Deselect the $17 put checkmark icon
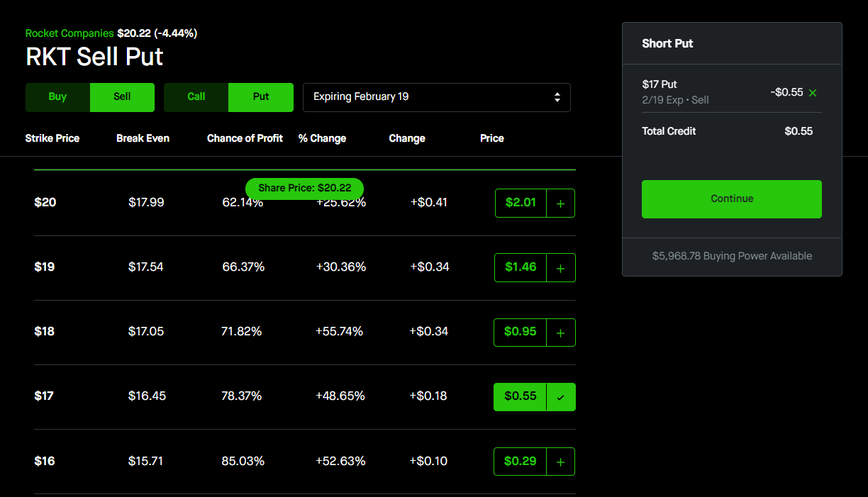 [560, 397]
